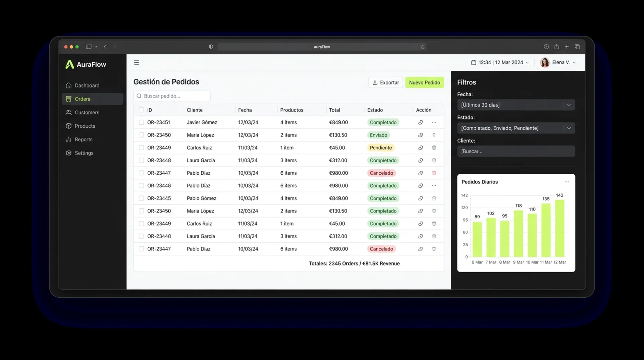This screenshot has width=644, height=360.
Task: Navigate to Products section
Action: (x=92, y=126)
